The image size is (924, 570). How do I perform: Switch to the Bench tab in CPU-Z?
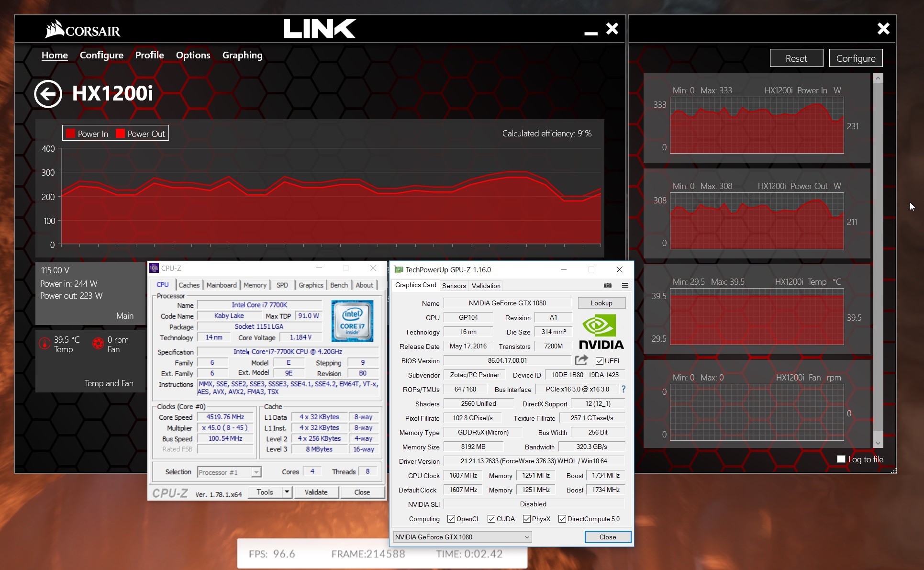coord(339,285)
